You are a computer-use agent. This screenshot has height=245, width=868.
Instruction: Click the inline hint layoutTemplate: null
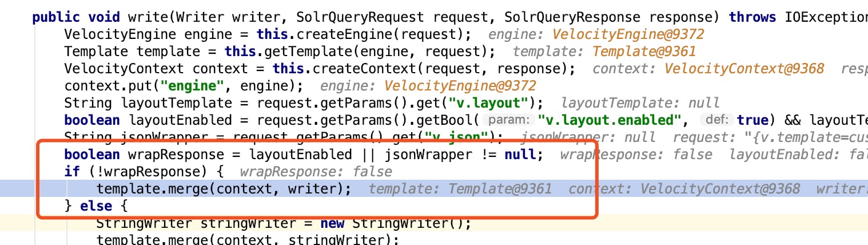coord(640,103)
